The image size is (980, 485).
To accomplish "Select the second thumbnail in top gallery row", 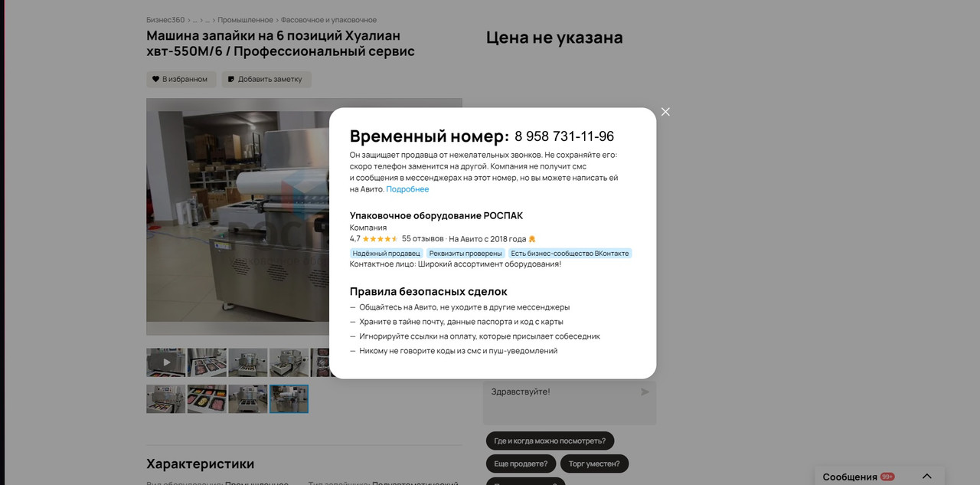I will click(x=207, y=362).
